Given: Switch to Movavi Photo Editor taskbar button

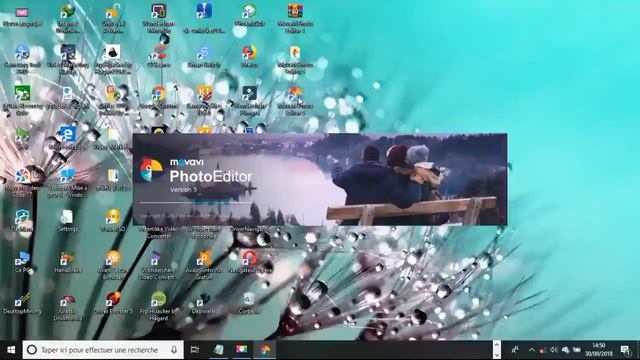Looking at the screenshot, I should click(265, 350).
